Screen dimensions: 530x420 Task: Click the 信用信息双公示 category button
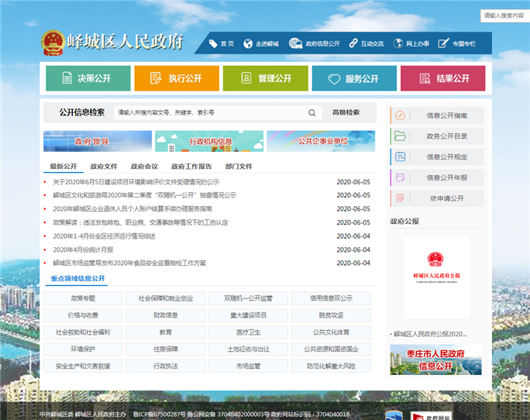pos(331,298)
